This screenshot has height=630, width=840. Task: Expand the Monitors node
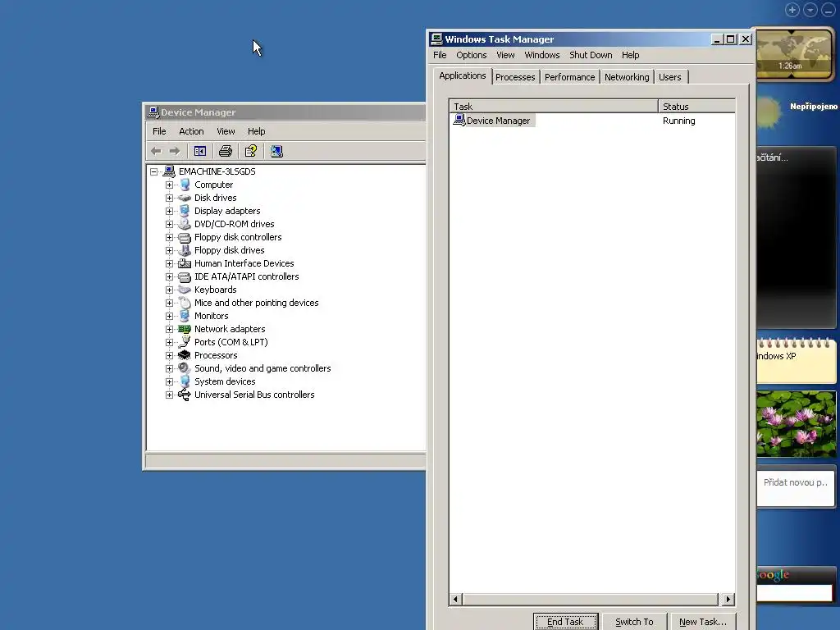click(x=169, y=316)
